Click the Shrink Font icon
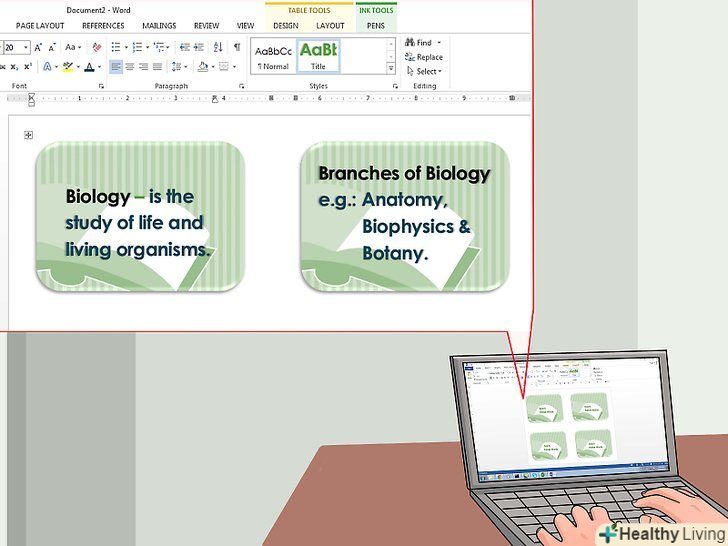 pos(52,47)
